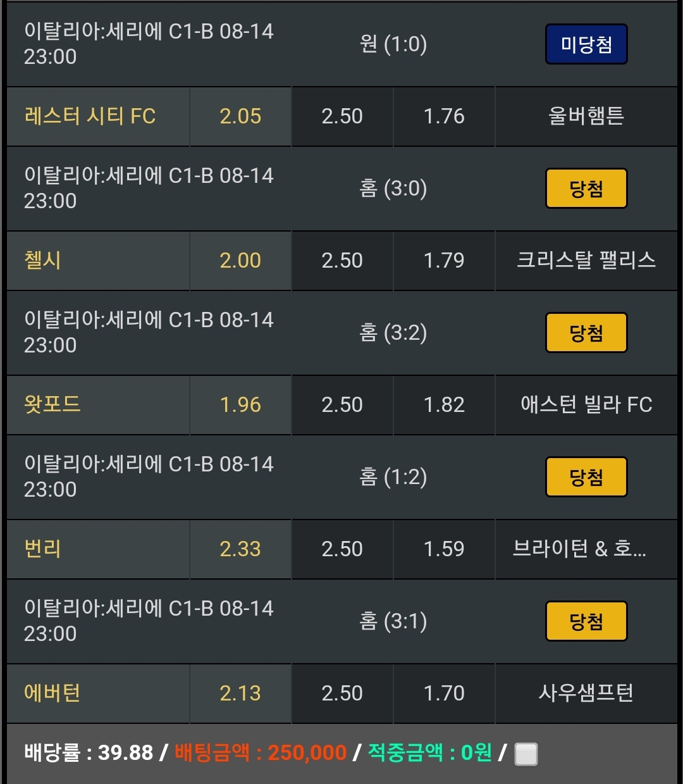Tick the checkbox after 적중금액
Screen dimensions: 683x784
[526, 754]
